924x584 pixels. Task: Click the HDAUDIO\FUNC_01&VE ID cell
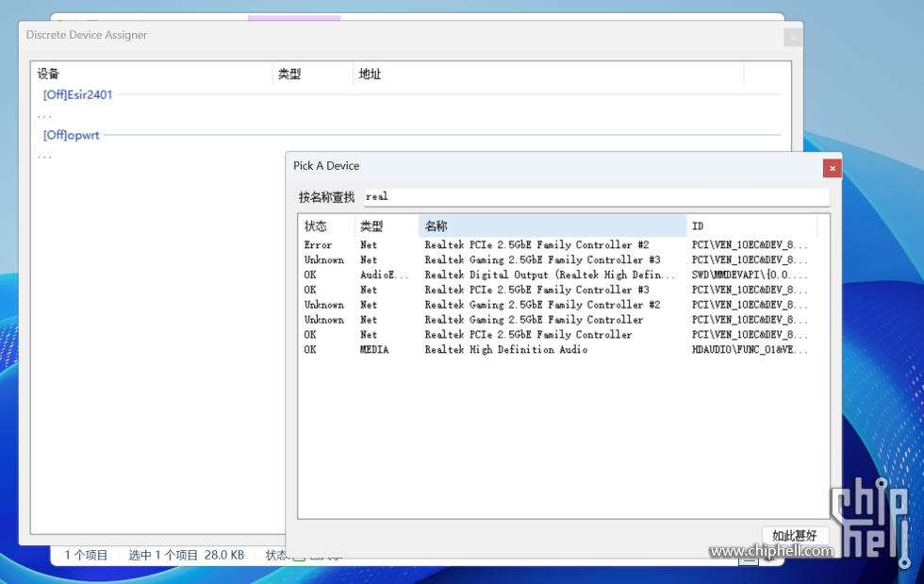click(750, 350)
